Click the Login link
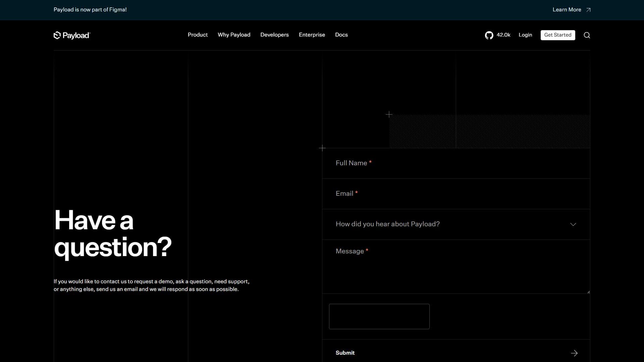 click(x=525, y=35)
